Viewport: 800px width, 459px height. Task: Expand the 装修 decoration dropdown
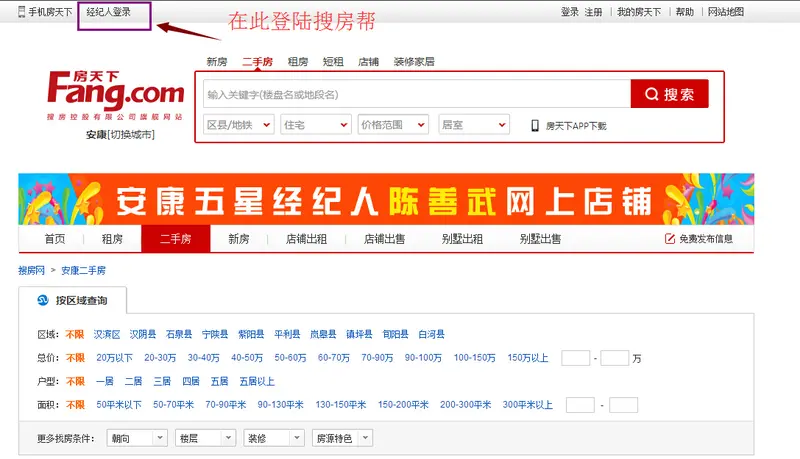click(x=274, y=438)
